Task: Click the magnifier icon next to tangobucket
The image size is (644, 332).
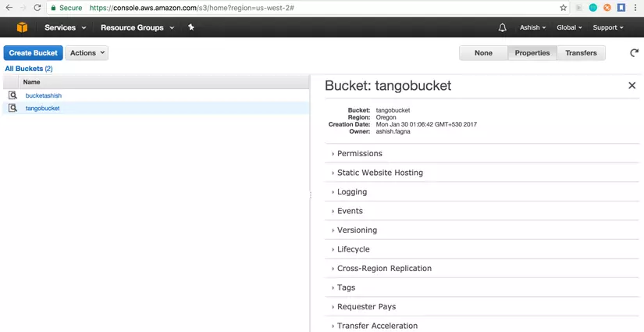Action: [x=12, y=108]
